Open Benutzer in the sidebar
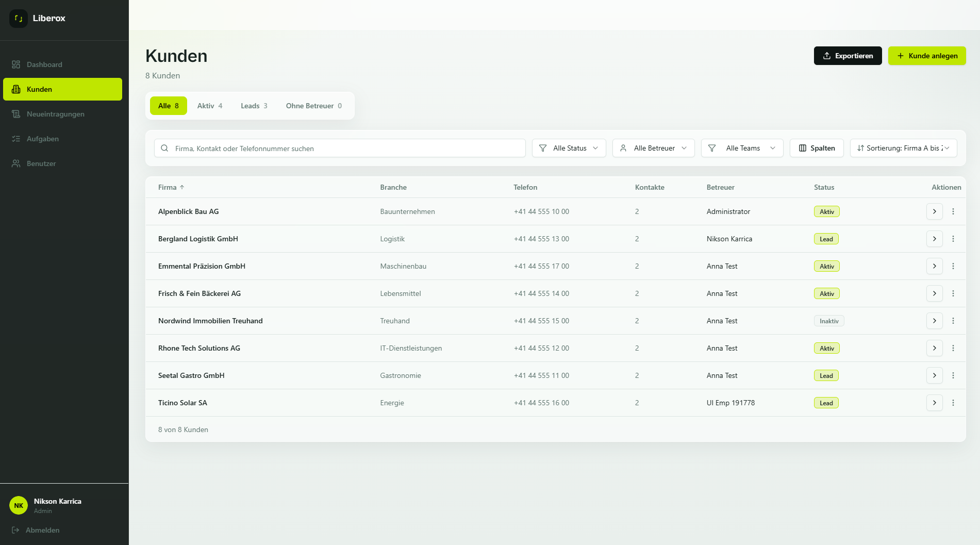Viewport: 980px width, 545px height. [x=63, y=163]
